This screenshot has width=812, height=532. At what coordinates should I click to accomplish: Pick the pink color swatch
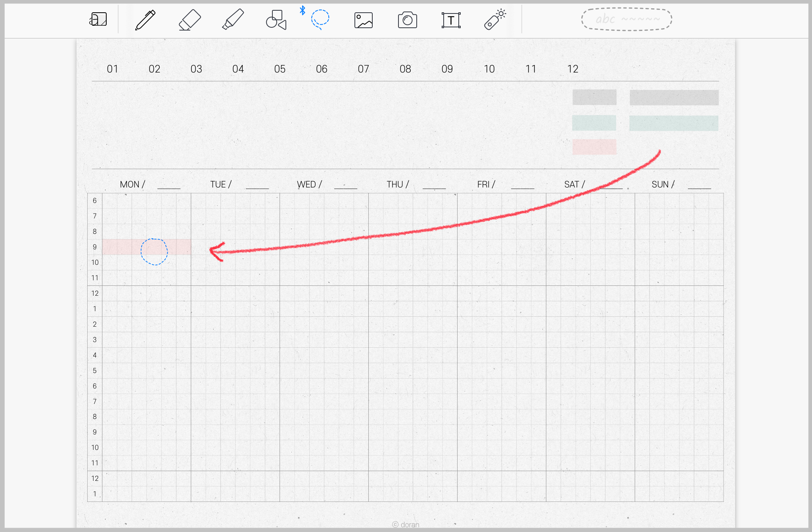coord(594,147)
